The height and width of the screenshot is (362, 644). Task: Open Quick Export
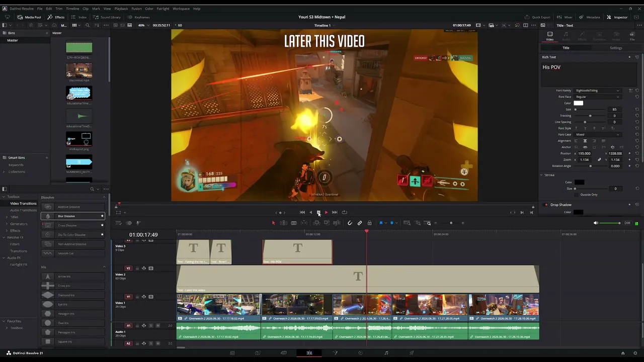(538, 17)
